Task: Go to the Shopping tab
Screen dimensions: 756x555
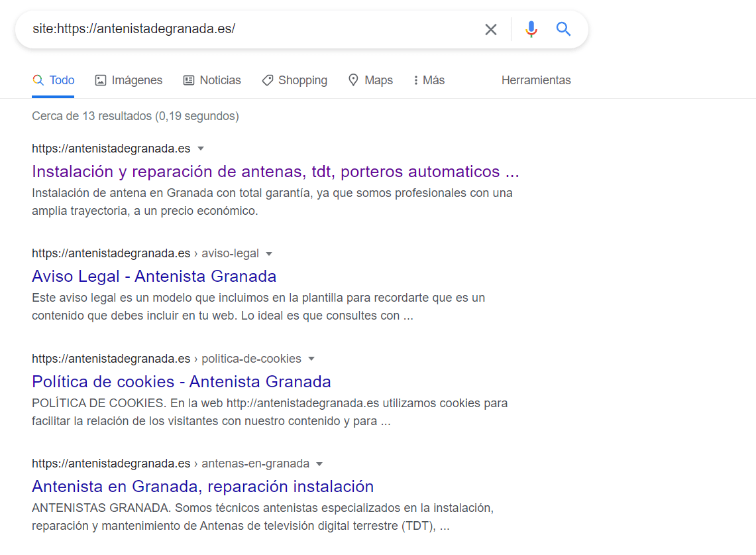Action: click(294, 80)
